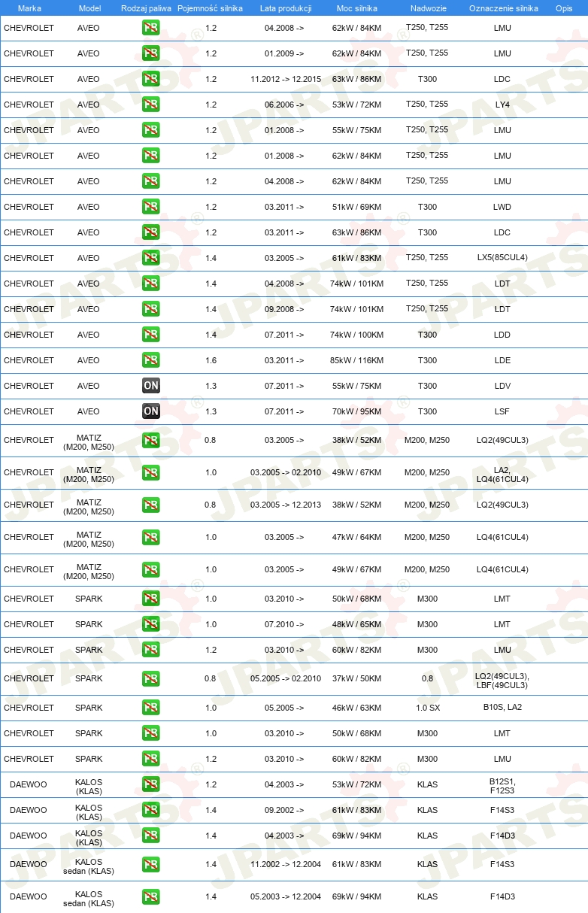Click the Oznaczenie silnika column header
Viewport: 588px width, 913px height.
coord(503,8)
